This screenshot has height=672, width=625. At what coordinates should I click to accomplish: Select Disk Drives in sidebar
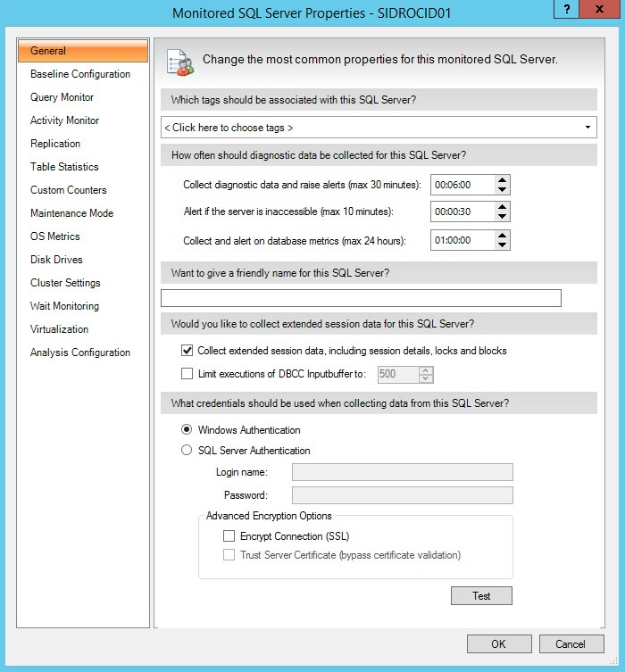tap(56, 259)
